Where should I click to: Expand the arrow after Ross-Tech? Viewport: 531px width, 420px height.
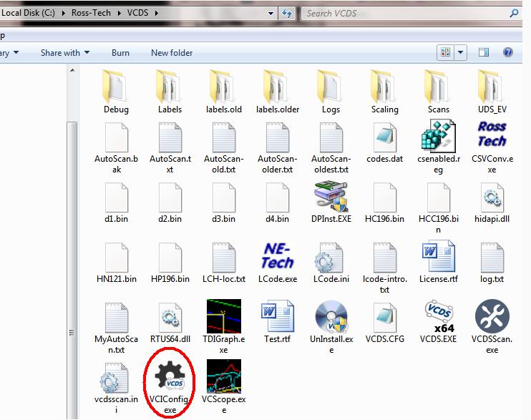[x=119, y=13]
